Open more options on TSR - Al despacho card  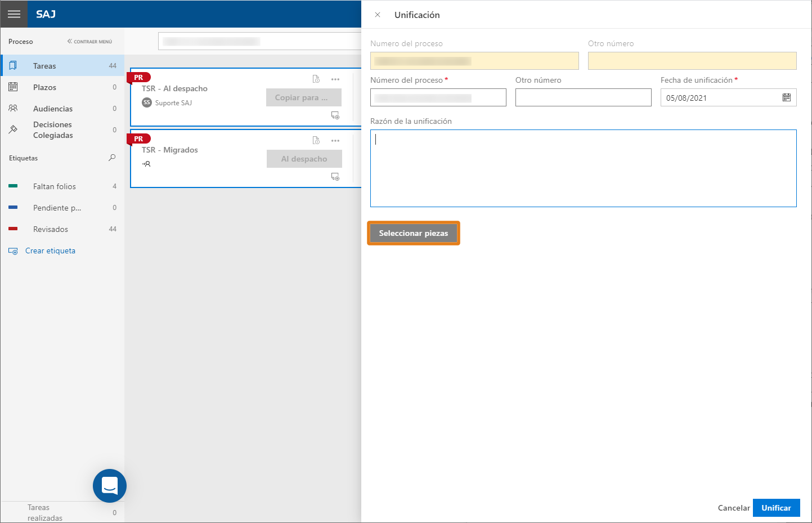click(335, 79)
